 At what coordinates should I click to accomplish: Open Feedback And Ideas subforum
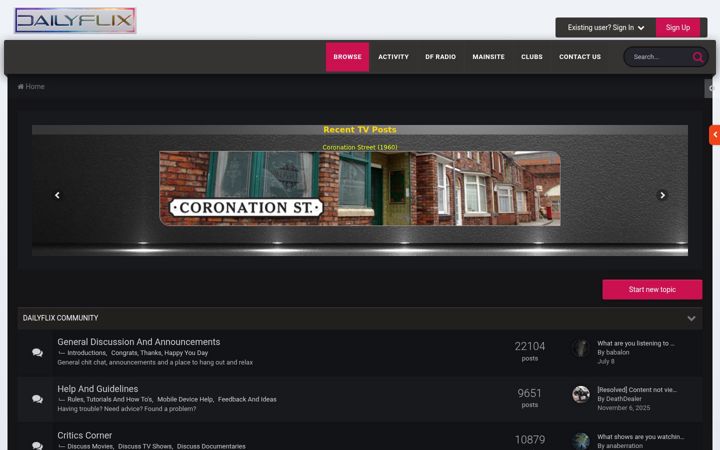click(x=248, y=399)
